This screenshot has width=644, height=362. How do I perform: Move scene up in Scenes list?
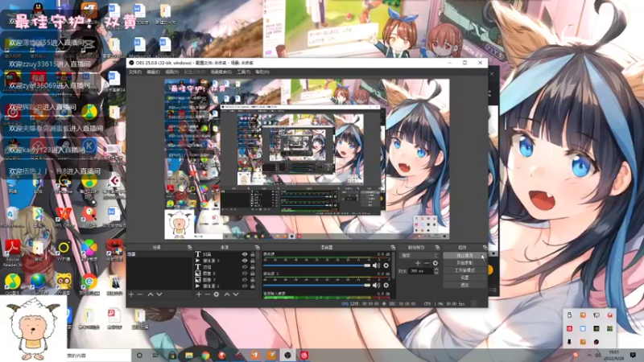pyautogui.click(x=151, y=294)
